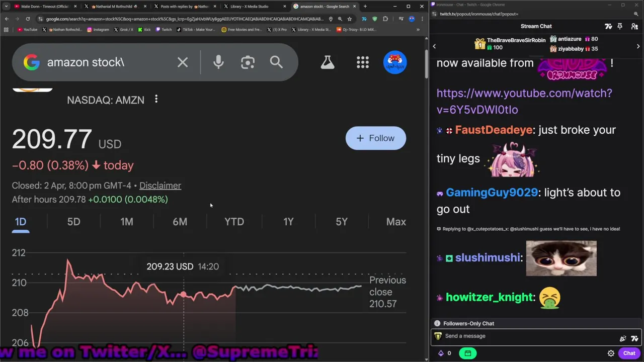Viewport: 644px width, 362px height.
Task: Show next gift leaderboard entries
Action: pyautogui.click(x=638, y=46)
